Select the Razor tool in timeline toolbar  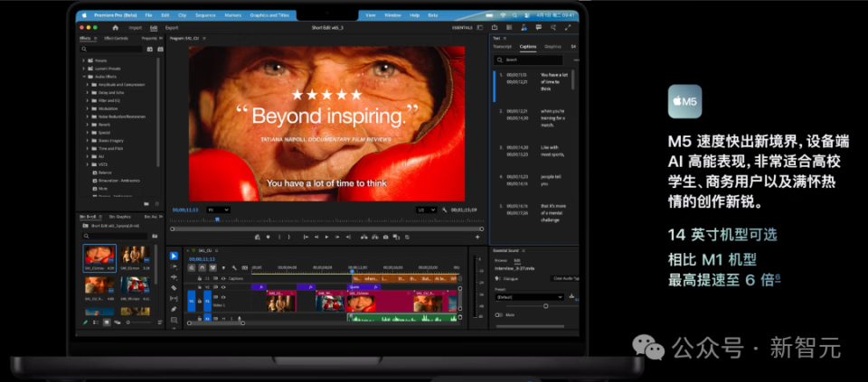click(174, 288)
